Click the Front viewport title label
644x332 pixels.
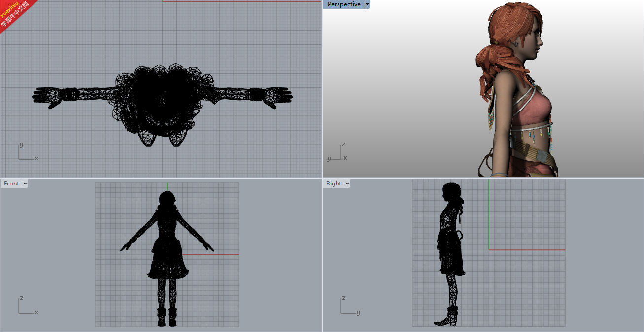(11, 184)
